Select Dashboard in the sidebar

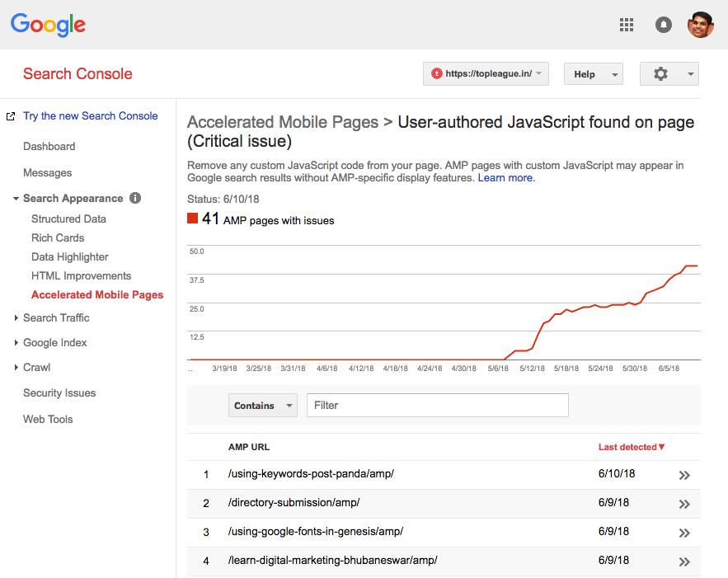49,146
